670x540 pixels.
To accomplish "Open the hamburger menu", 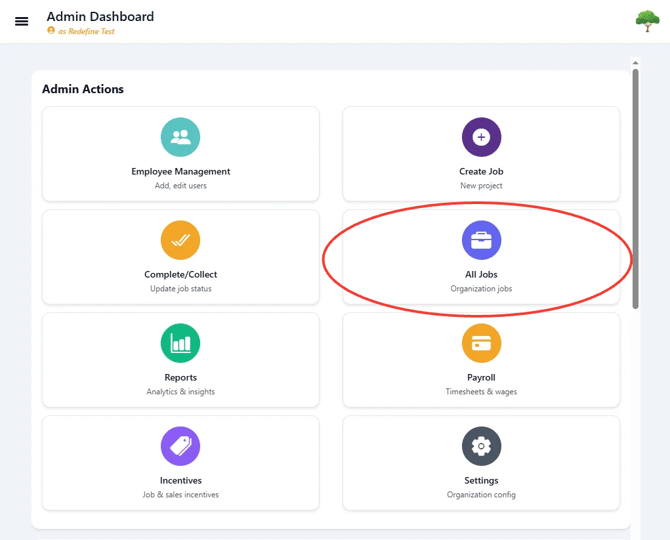I will click(21, 21).
